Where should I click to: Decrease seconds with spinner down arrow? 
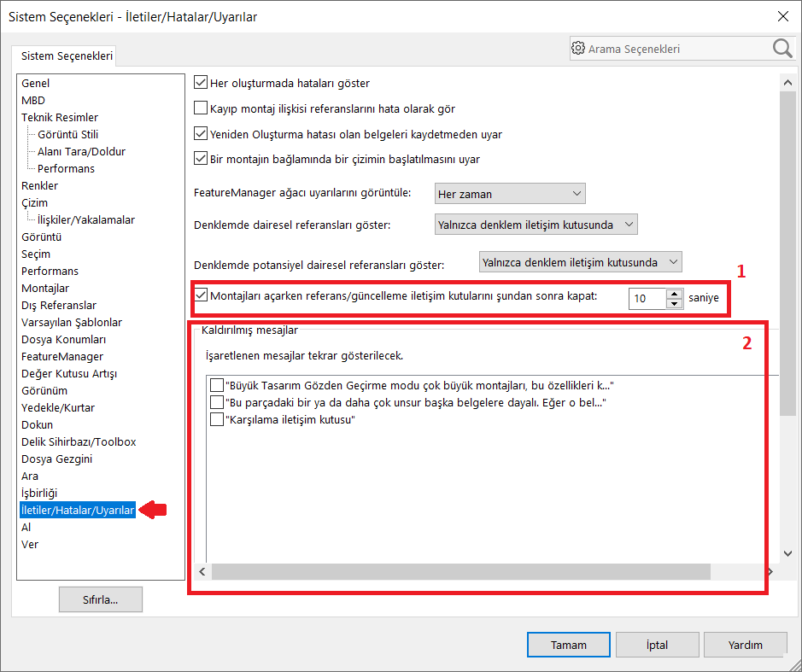(x=674, y=303)
